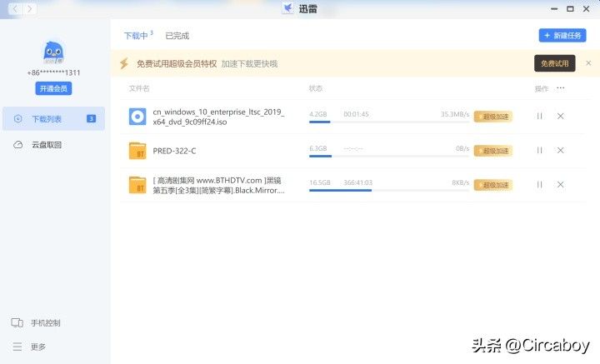Click the phone number +86********1311
600x364 pixels.
(53, 72)
